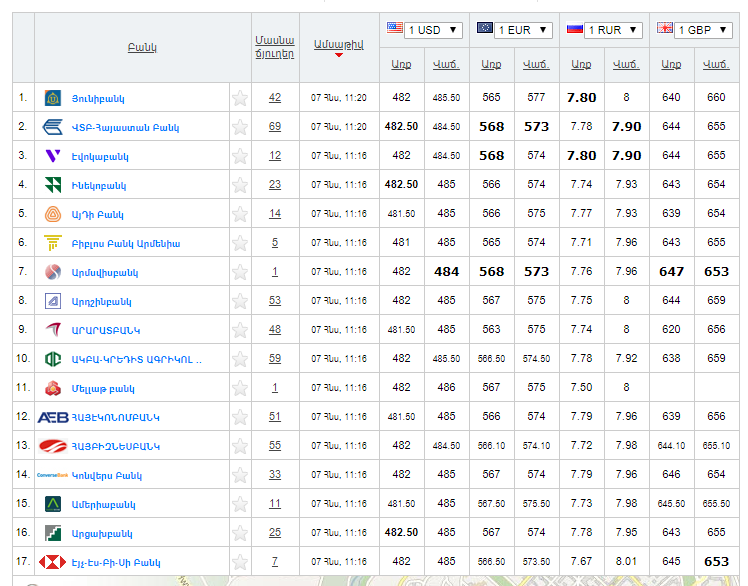Sort by GBP Առք buy column

pyautogui.click(x=671, y=64)
